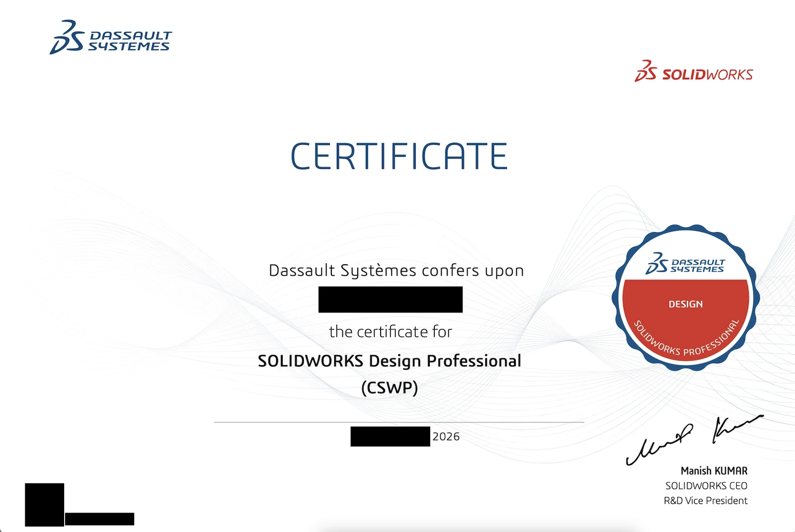Click "R&D Vice President" text

click(706, 501)
